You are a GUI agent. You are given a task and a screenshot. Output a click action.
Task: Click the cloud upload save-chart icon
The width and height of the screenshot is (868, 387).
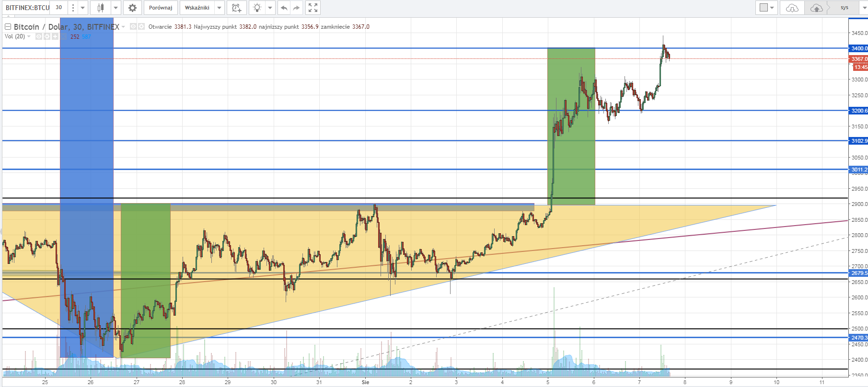817,8
